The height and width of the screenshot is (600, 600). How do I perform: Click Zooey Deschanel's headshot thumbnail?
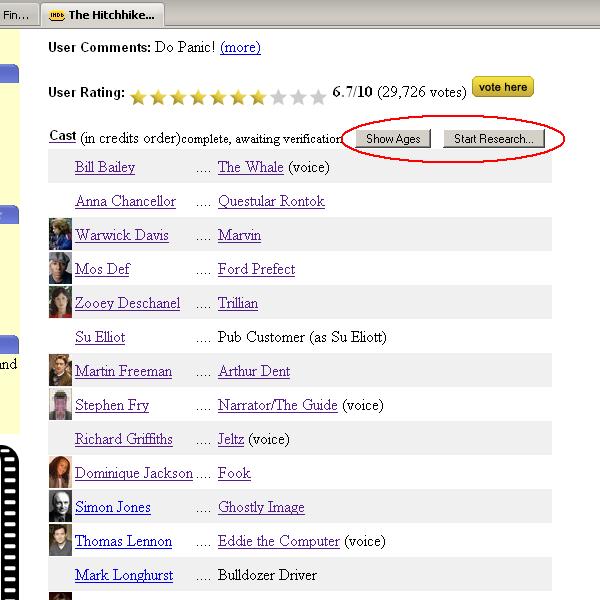pos(60,302)
